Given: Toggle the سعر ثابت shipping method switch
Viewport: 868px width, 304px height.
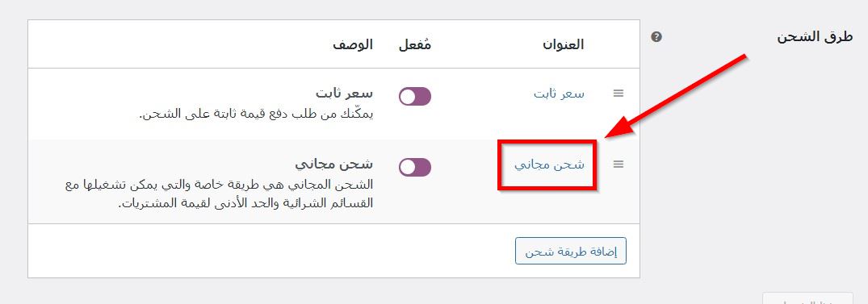Looking at the screenshot, I should pos(415,97).
